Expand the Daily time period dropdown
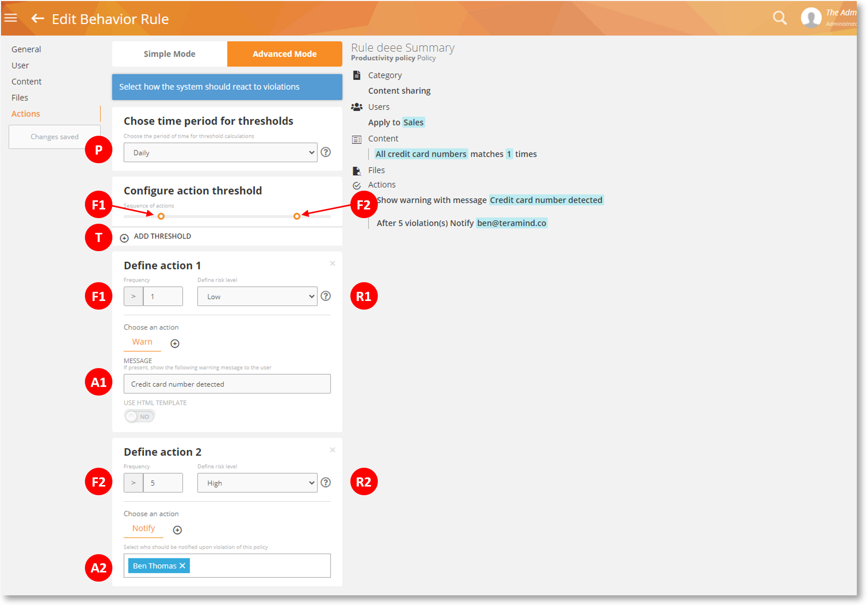Viewport: 868px width, 605px height. (220, 153)
